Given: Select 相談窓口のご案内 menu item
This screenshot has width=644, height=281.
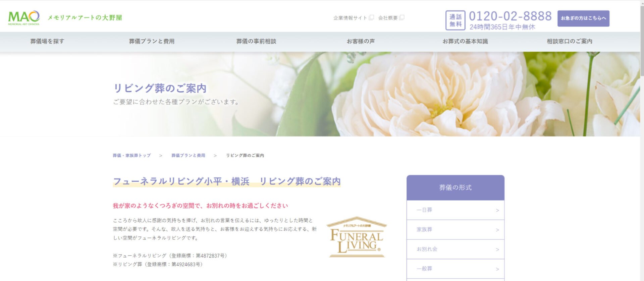Looking at the screenshot, I should pos(570,41).
